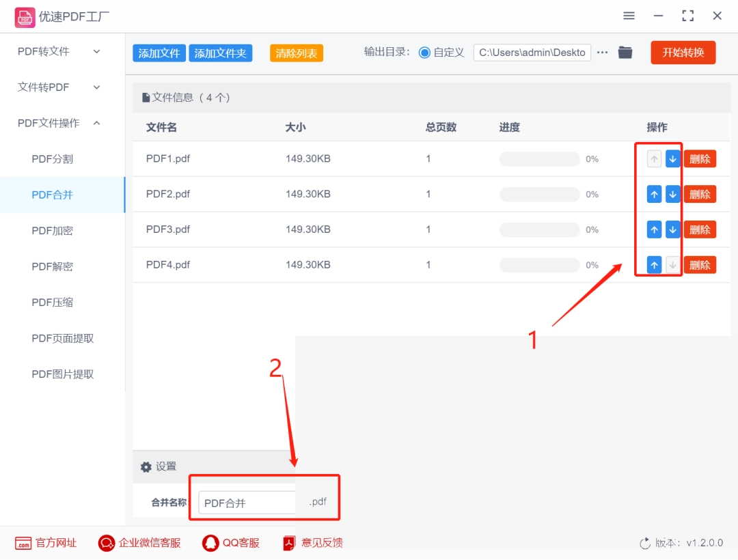Click the three-dots browse path button
Image resolution: width=738 pixels, height=560 pixels.
603,52
